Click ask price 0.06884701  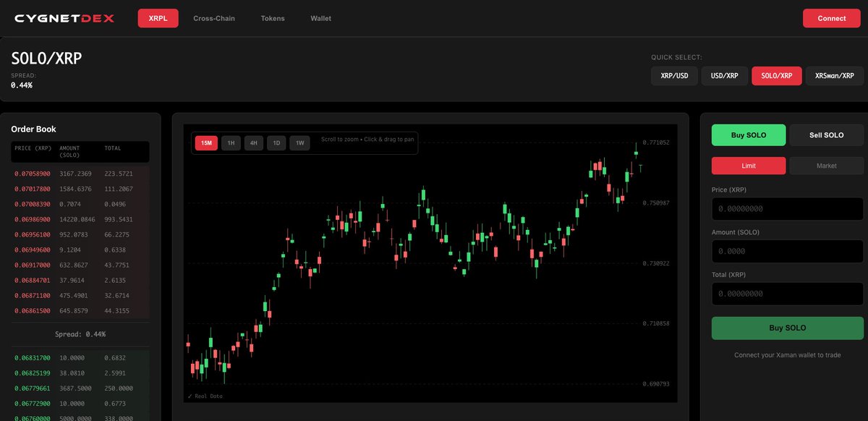tap(33, 280)
